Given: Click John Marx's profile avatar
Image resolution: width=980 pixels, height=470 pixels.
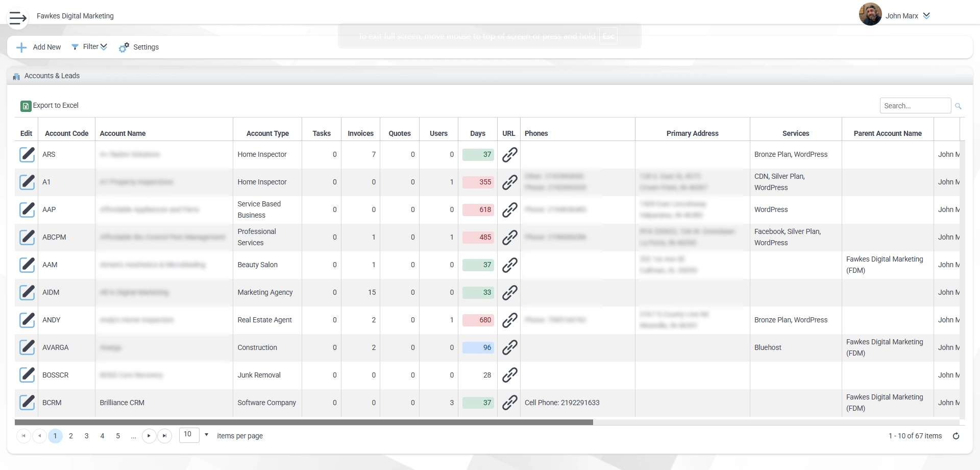Looking at the screenshot, I should coord(871,14).
